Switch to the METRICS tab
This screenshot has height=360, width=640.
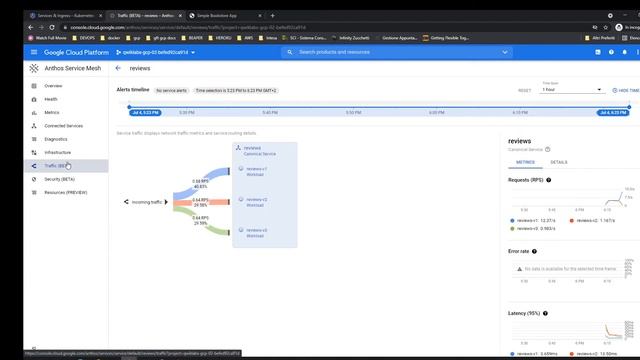click(x=525, y=162)
